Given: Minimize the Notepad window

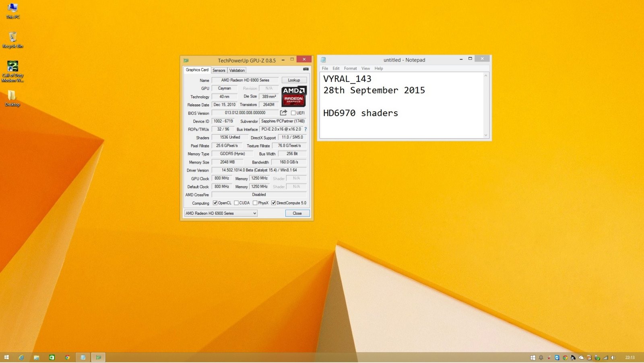Looking at the screenshot, I should coord(461,59).
